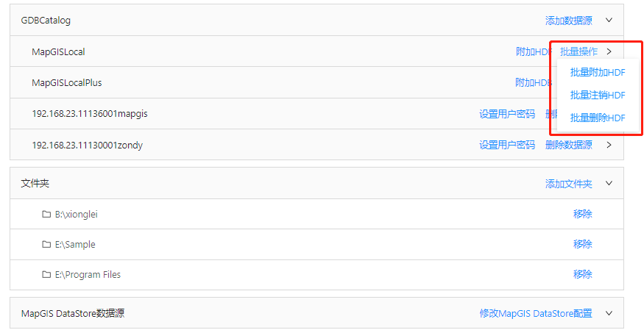This screenshot has height=330, width=644.
Task: Choose 批量注销HDF menu entry
Action: [x=598, y=95]
